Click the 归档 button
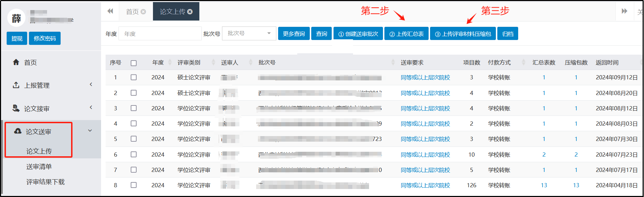The width and height of the screenshot is (644, 197). pyautogui.click(x=508, y=34)
